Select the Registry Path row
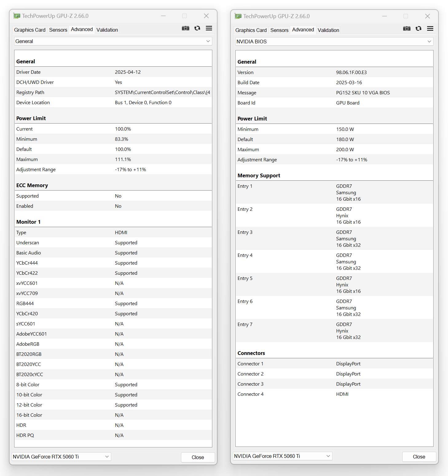This screenshot has width=448, height=476. pyautogui.click(x=113, y=92)
